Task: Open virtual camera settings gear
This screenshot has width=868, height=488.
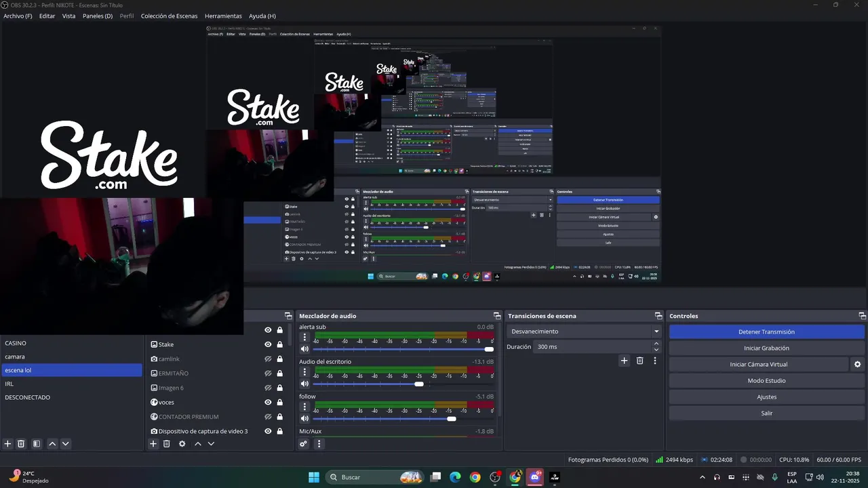Action: (857, 365)
